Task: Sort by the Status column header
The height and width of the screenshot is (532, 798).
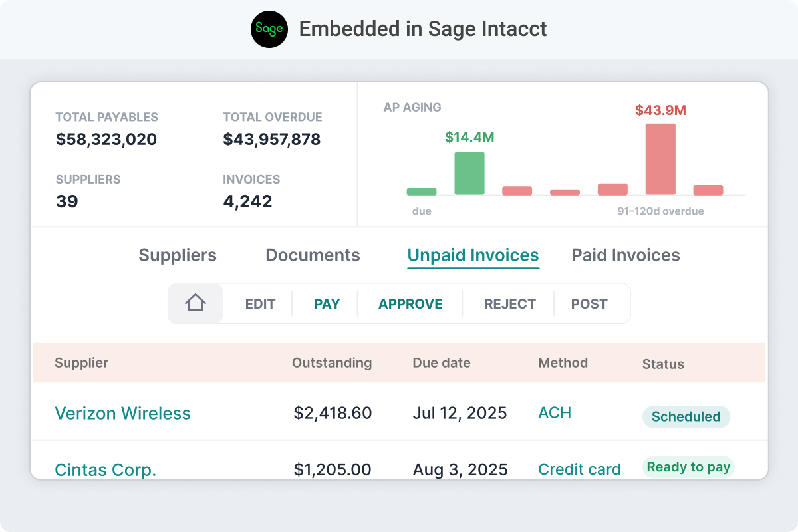Action: (663, 364)
